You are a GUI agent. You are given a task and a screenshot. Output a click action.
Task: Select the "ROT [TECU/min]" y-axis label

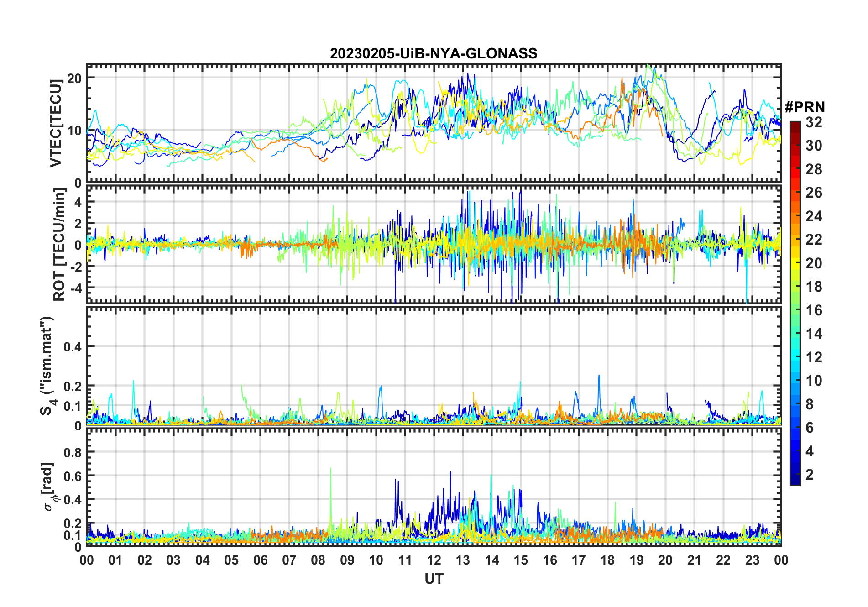(x=59, y=245)
